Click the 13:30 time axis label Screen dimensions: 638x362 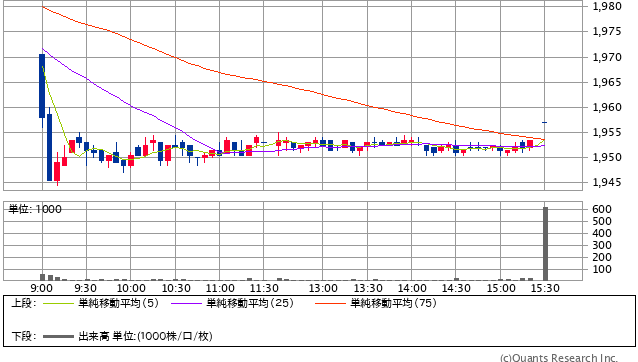tap(368, 288)
